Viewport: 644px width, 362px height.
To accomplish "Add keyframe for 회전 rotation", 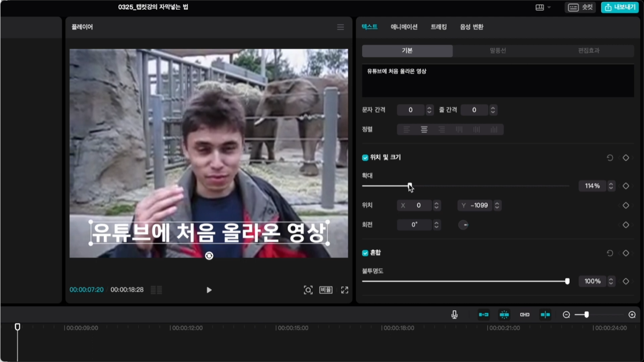I will 626,225.
